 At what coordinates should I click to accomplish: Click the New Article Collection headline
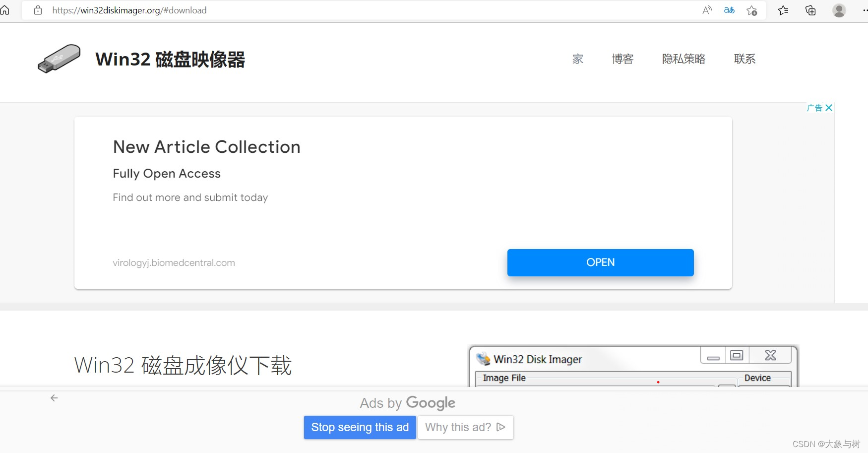(207, 147)
